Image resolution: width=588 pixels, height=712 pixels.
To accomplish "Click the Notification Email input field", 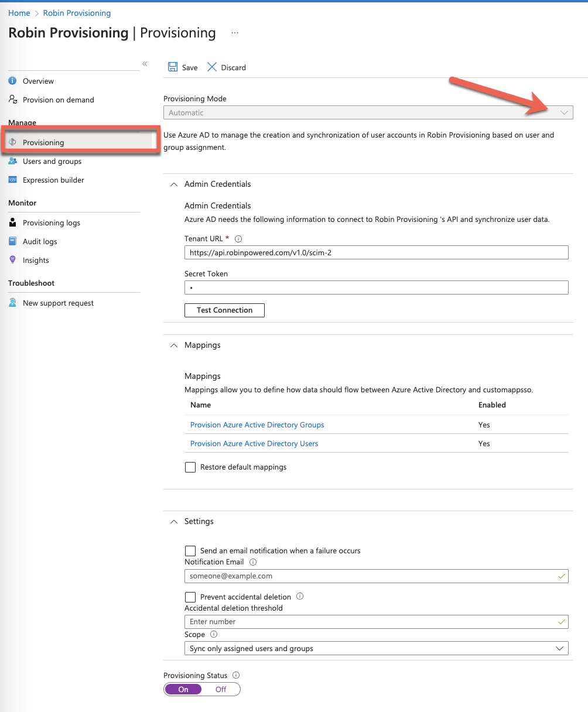I will (377, 576).
